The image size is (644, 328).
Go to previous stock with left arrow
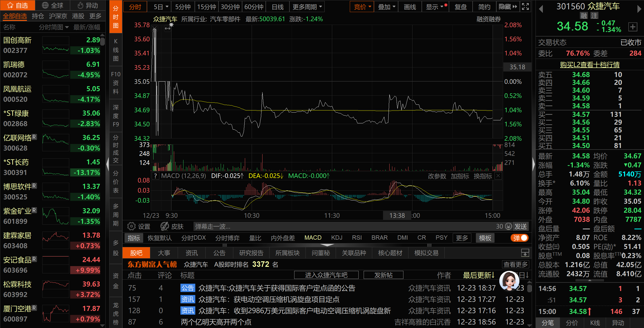tap(541, 9)
